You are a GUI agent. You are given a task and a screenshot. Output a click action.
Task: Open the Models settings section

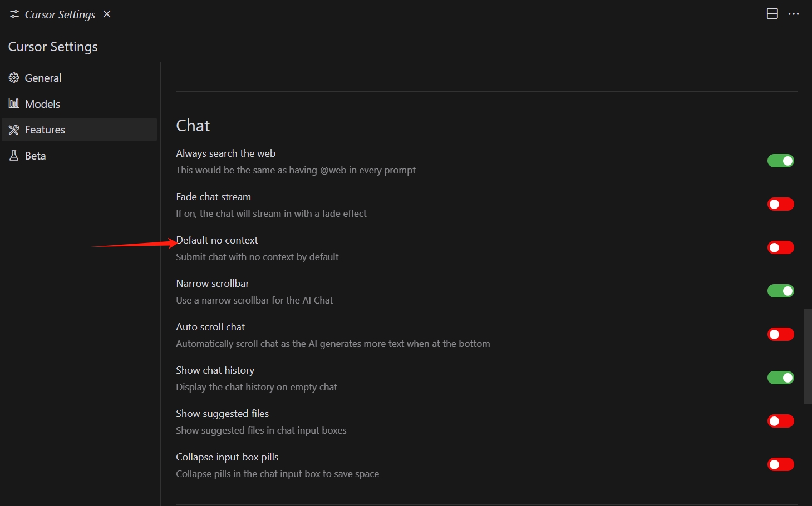(80, 104)
